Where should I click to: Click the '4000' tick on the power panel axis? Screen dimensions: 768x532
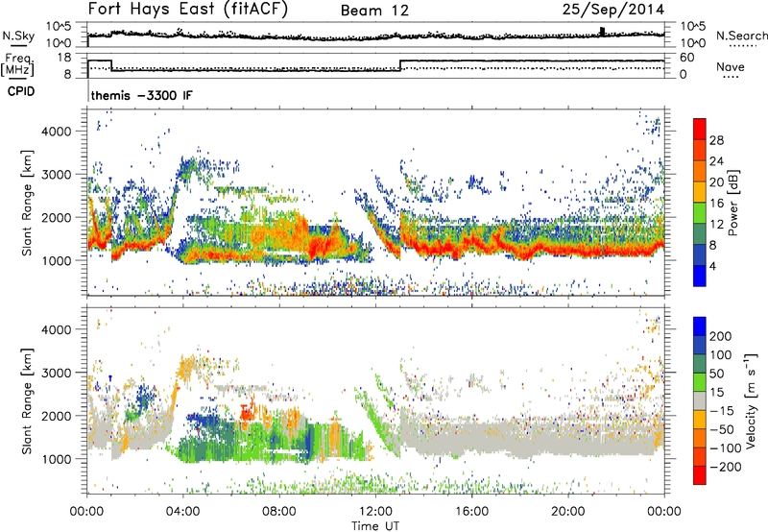(57, 132)
